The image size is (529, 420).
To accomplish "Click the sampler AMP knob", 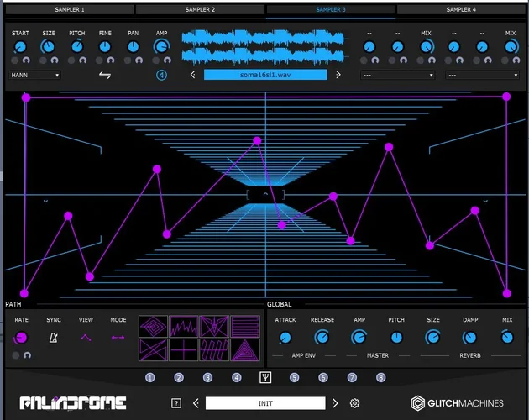I will coord(161,47).
